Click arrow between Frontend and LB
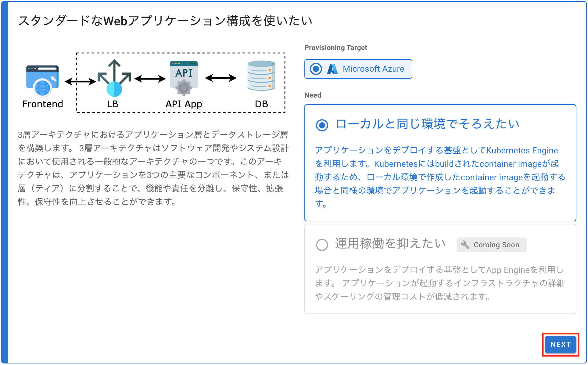The height and width of the screenshot is (365, 588). (x=80, y=81)
